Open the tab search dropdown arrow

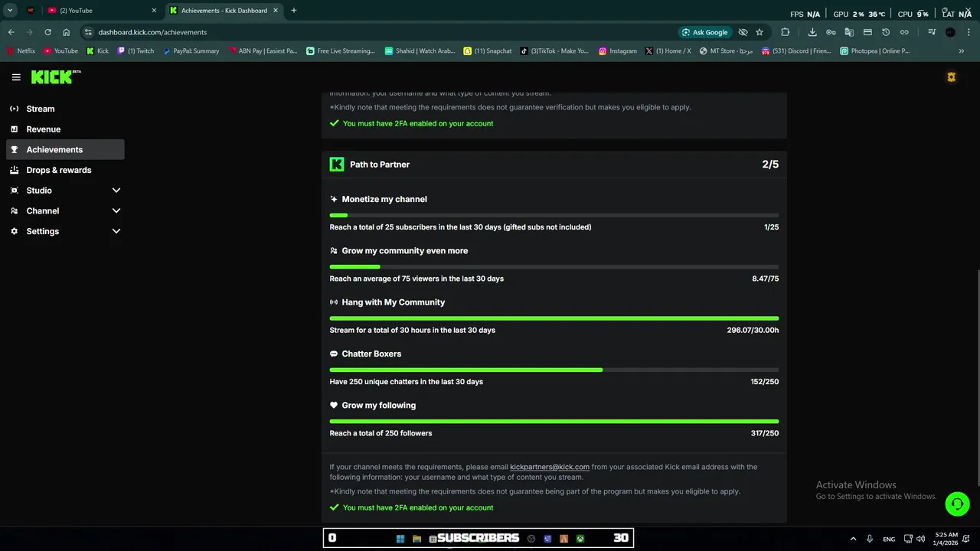coord(10,11)
